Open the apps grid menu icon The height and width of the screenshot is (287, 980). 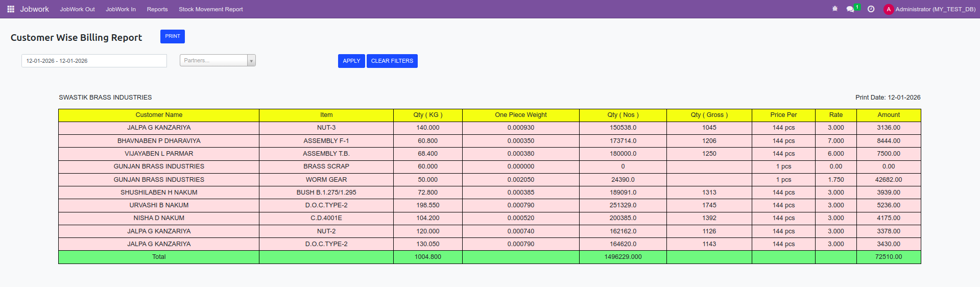point(10,9)
